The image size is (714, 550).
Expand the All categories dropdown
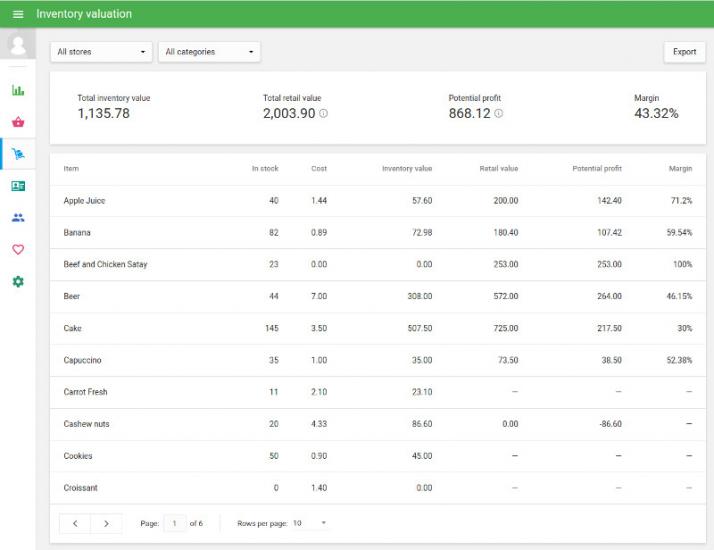pyautogui.click(x=209, y=52)
